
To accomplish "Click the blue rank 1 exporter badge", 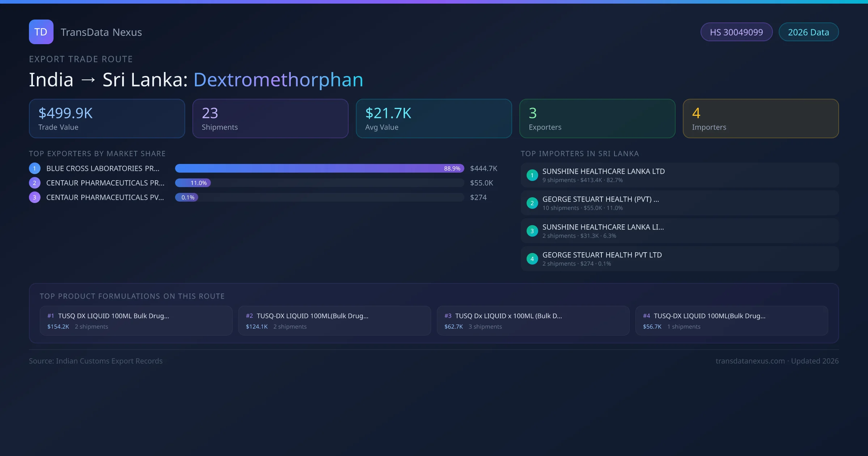I will click(35, 168).
